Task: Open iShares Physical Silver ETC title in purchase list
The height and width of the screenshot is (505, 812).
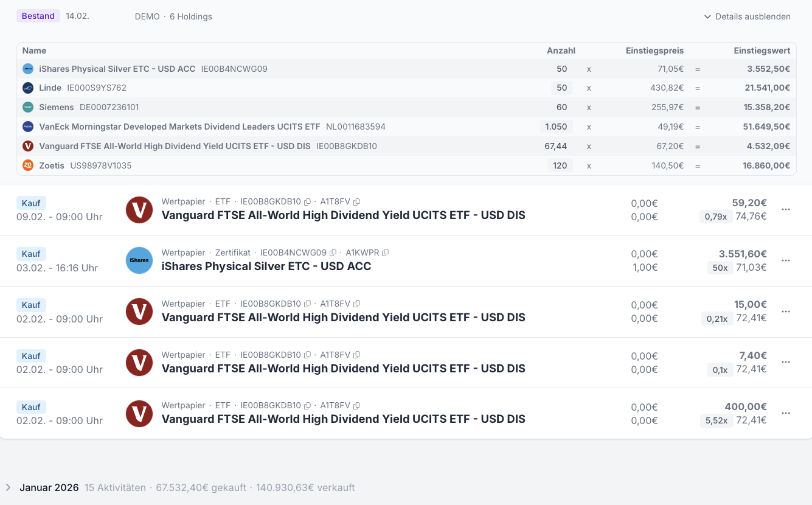Action: coord(266,266)
